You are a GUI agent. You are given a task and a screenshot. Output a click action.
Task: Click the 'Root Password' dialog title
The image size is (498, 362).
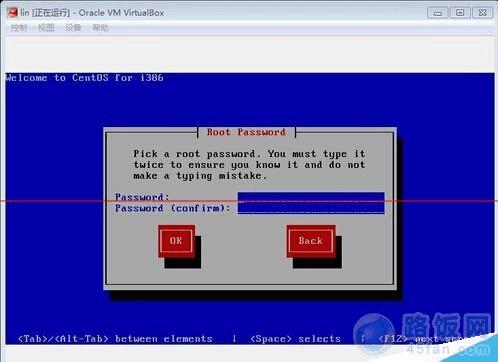246,132
